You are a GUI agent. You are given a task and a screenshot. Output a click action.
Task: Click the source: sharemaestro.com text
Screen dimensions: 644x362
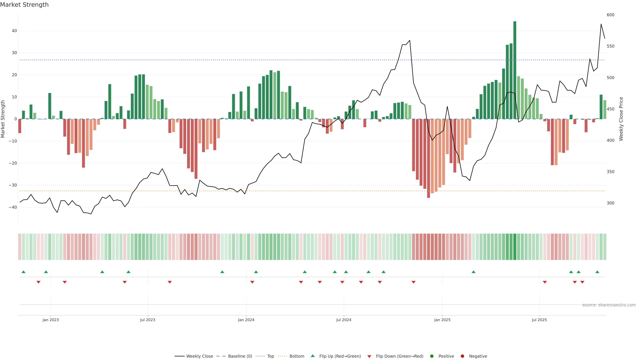[x=609, y=305]
